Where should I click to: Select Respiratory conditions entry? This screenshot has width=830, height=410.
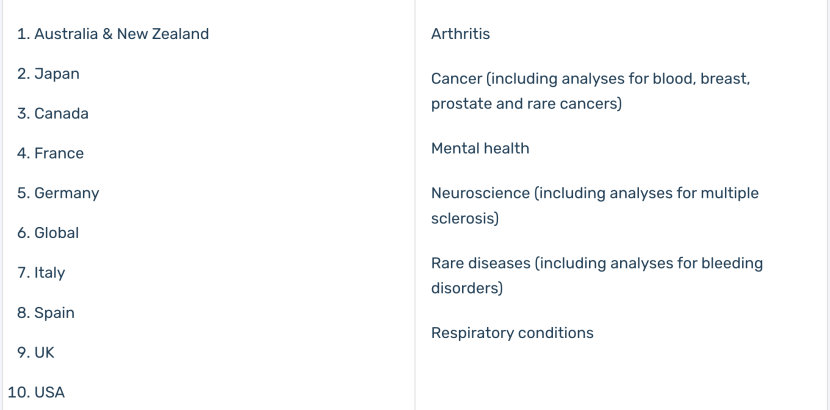click(x=512, y=333)
